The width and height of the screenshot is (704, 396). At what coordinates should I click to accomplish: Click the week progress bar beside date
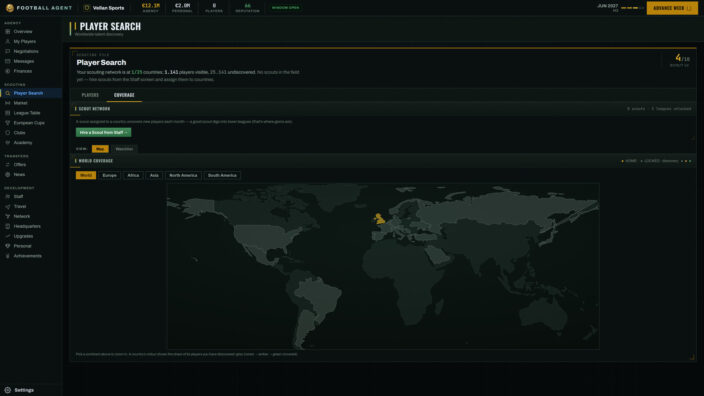[632, 8]
